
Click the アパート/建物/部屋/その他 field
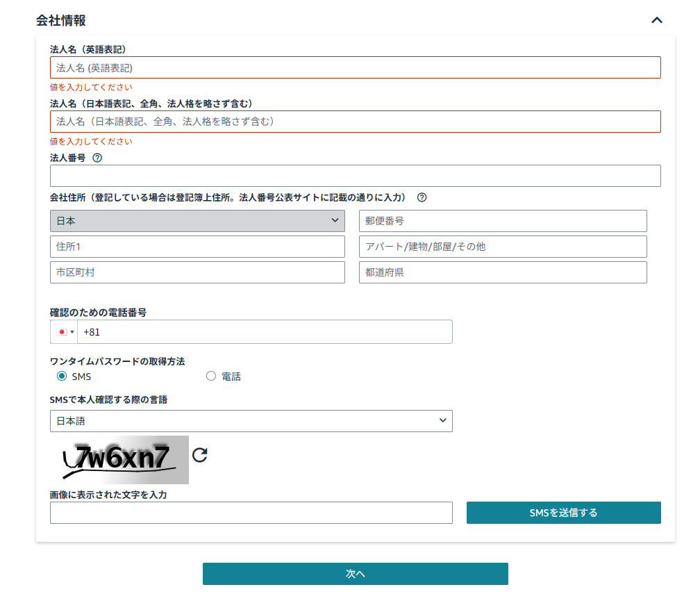pos(503,247)
